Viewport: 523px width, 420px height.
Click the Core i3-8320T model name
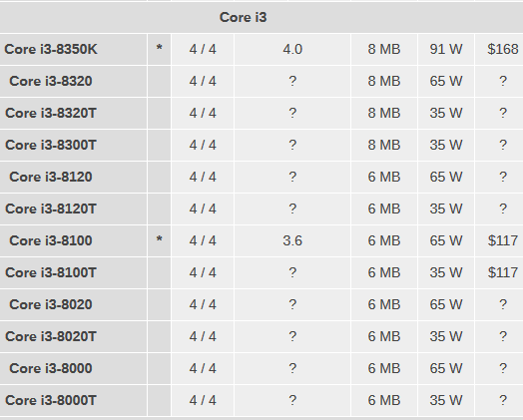click(x=51, y=113)
